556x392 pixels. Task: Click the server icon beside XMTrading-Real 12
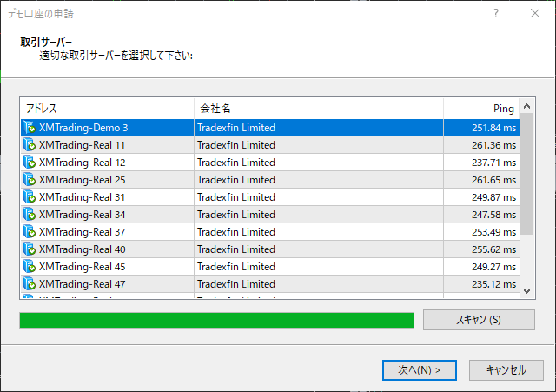30,163
